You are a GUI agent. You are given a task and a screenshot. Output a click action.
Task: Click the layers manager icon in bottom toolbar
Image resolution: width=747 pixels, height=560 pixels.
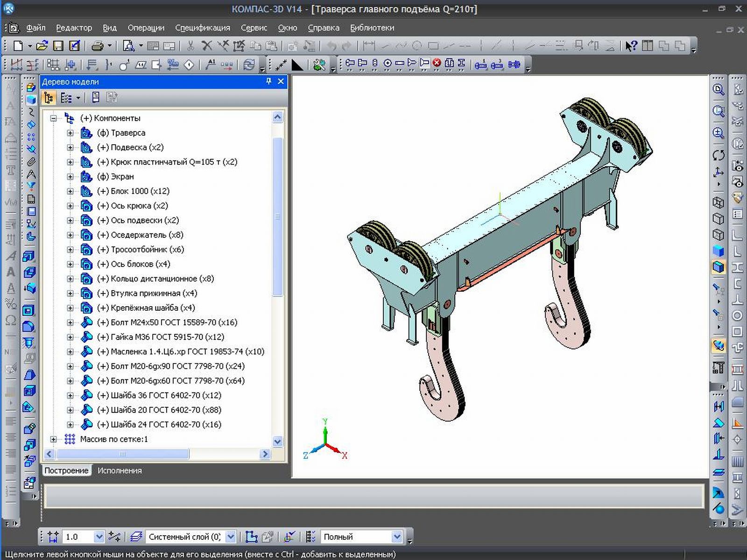136,537
